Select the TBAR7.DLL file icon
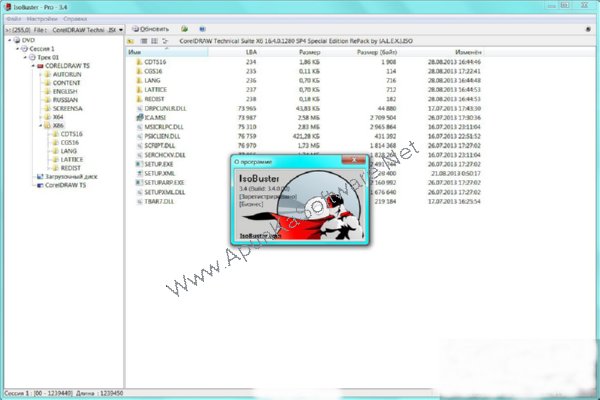Image resolution: width=600 pixels, height=400 pixels. [140, 201]
